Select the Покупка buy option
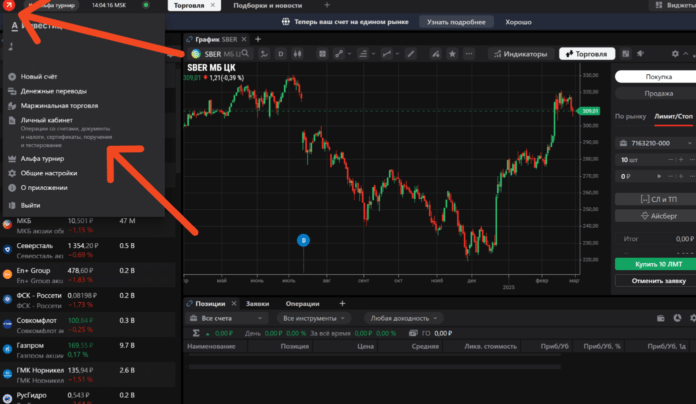This screenshot has height=404, width=696. coord(658,76)
